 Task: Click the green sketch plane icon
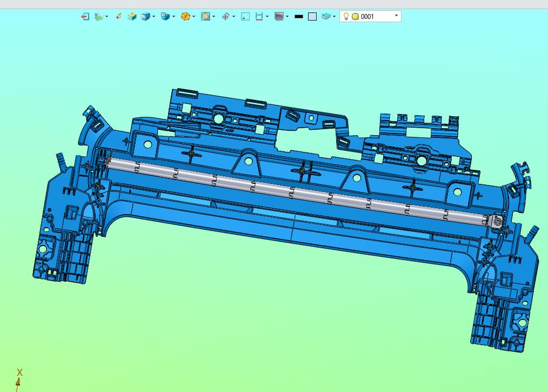tap(99, 16)
